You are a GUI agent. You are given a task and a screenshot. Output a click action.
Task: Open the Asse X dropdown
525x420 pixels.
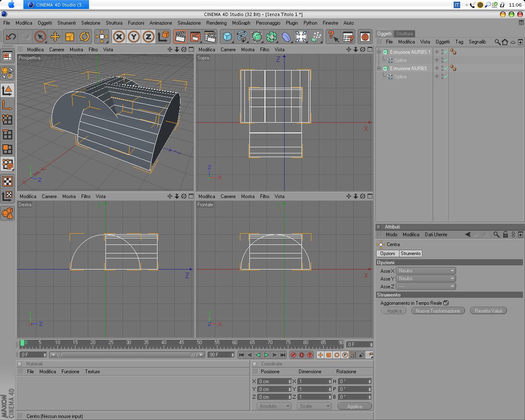click(x=426, y=271)
